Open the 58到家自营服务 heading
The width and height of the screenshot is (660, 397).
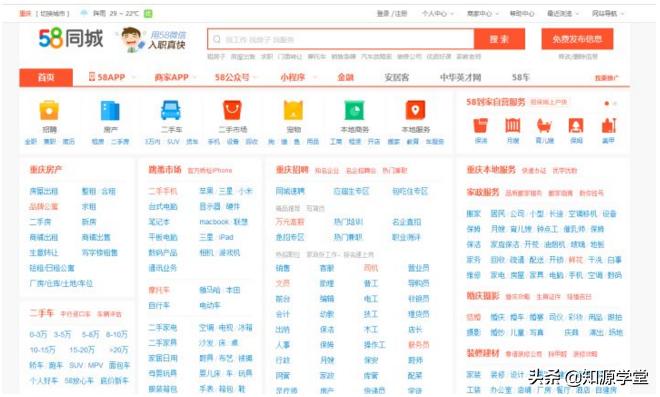pyautogui.click(x=496, y=101)
